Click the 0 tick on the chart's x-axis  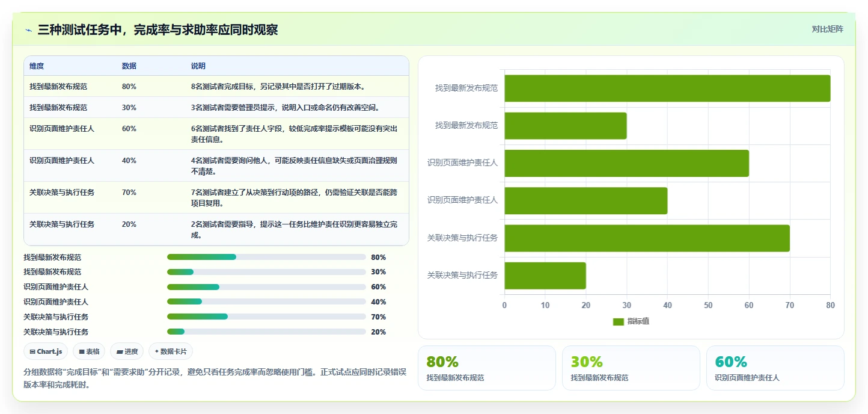click(504, 306)
